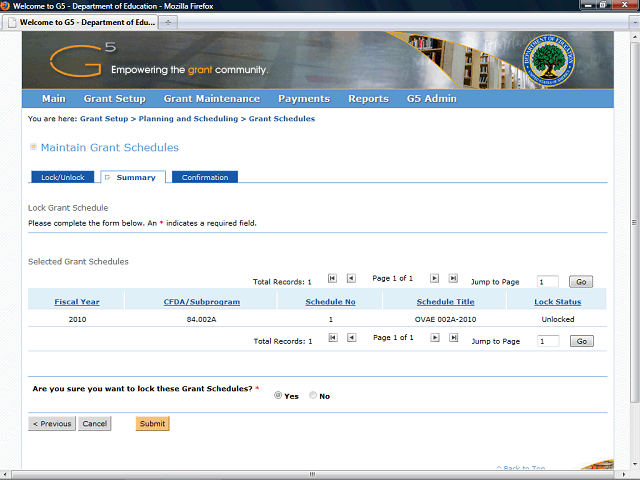Screen dimensions: 640x480
Task: Click the Unlocked status cell
Action: pos(558,319)
